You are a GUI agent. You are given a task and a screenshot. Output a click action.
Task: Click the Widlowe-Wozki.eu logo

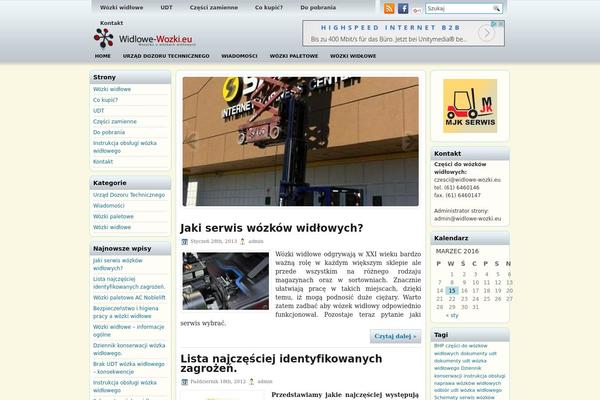(x=144, y=38)
